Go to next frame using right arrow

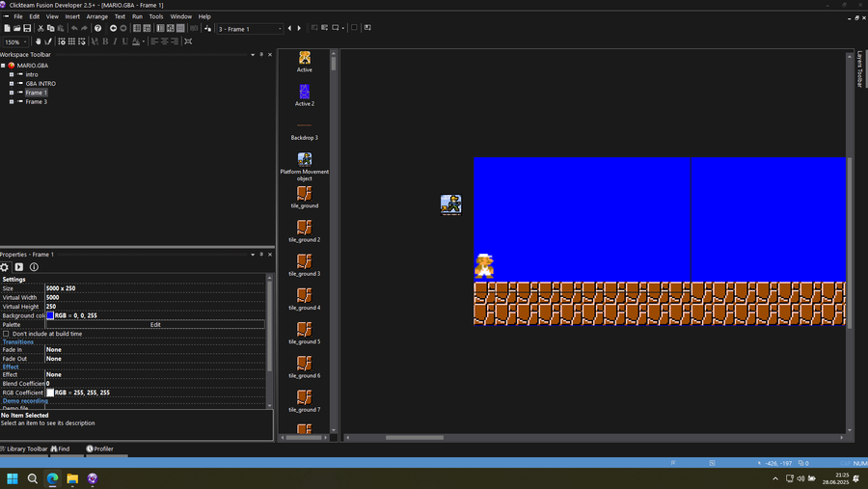[300, 28]
